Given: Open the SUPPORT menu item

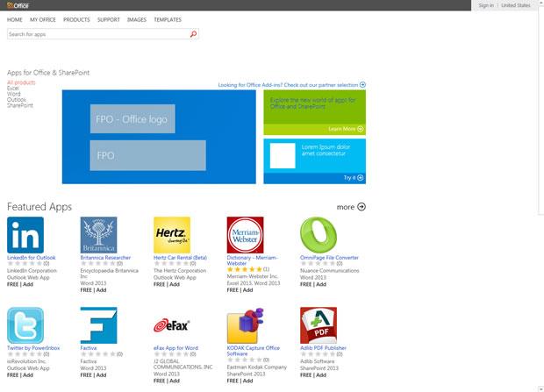Looking at the screenshot, I should click(109, 19).
